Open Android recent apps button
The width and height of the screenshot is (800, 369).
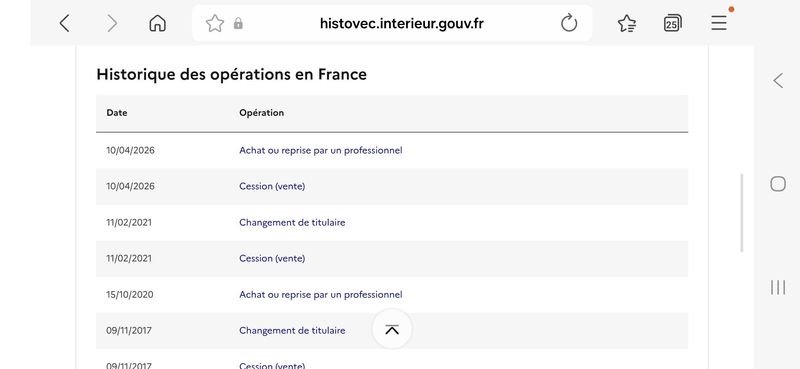tap(778, 287)
